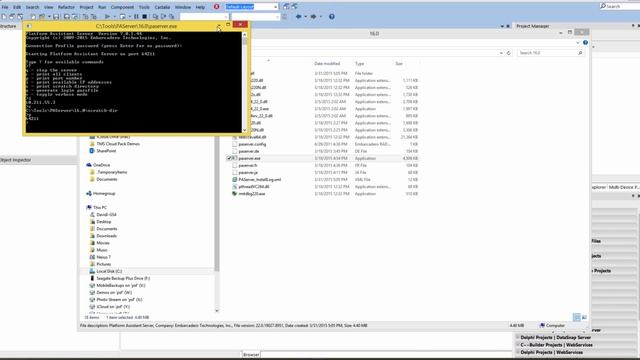The height and width of the screenshot is (360, 640).
Task: Select the rmtdbg220.exe file icon
Action: pyautogui.click(x=235, y=194)
